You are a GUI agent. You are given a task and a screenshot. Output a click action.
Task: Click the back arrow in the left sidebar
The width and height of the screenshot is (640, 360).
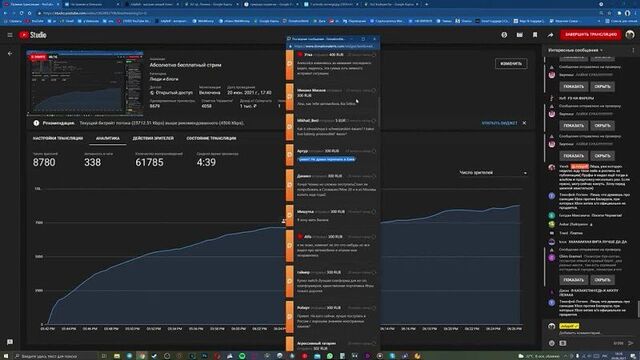pyautogui.click(x=10, y=53)
